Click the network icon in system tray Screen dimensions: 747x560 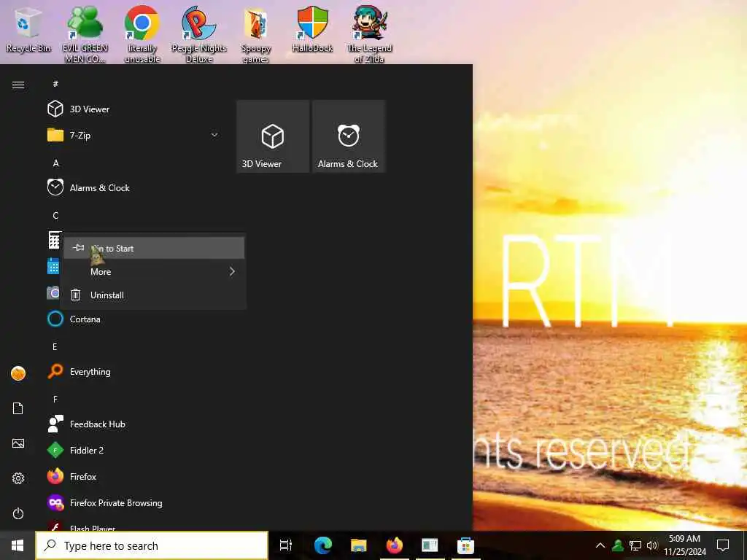coord(635,545)
